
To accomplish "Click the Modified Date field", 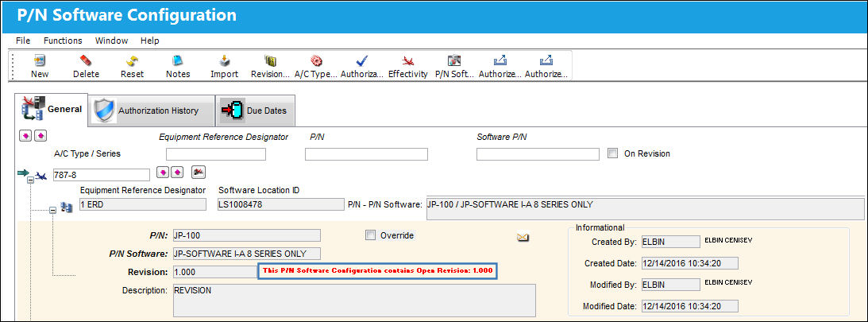I will coord(690,306).
